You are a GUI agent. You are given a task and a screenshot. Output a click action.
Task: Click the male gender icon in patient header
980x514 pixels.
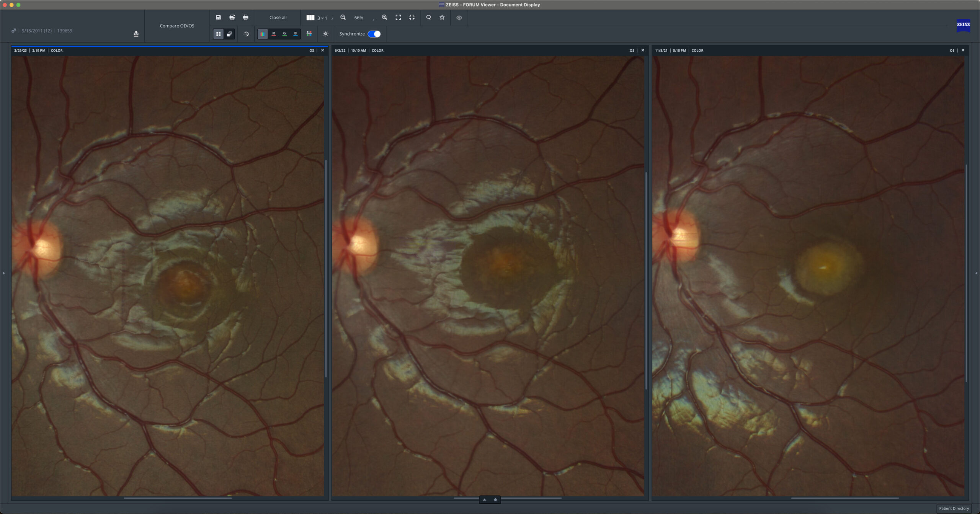[x=14, y=31]
